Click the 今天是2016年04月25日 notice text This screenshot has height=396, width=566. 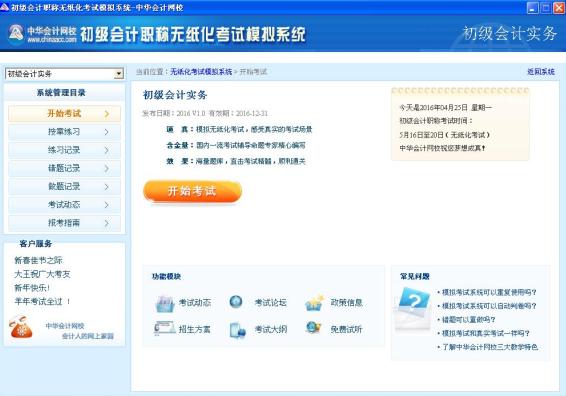[x=445, y=108]
